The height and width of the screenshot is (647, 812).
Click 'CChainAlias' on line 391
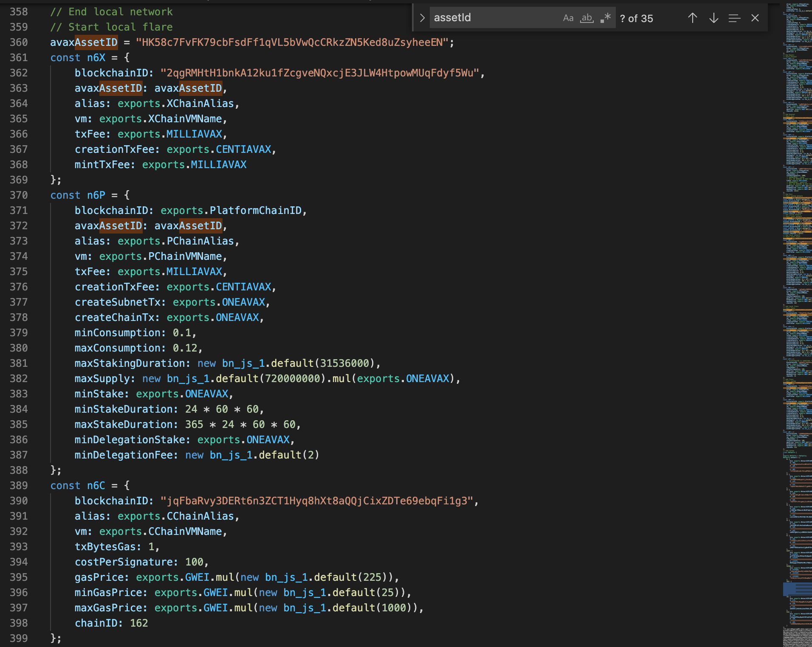coord(200,516)
